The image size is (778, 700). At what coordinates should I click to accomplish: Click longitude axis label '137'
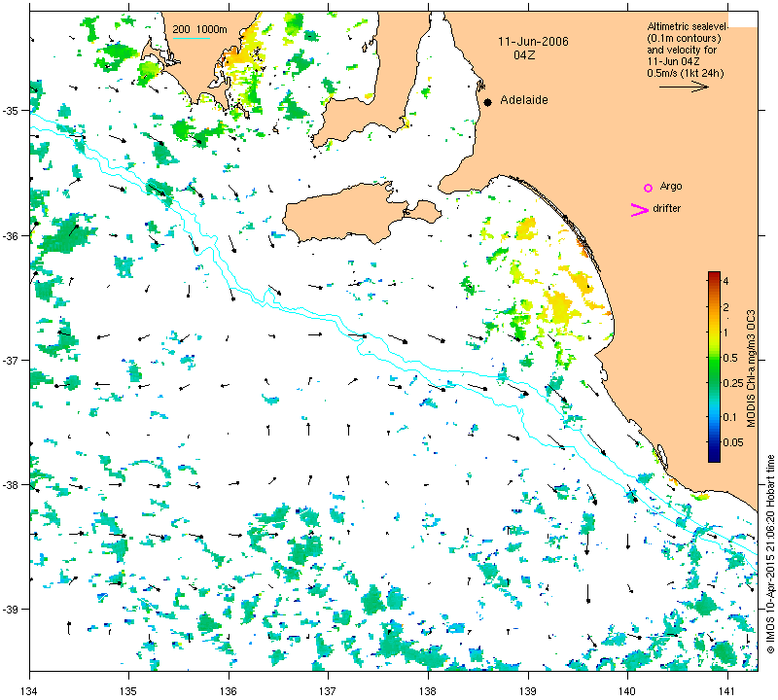328,691
